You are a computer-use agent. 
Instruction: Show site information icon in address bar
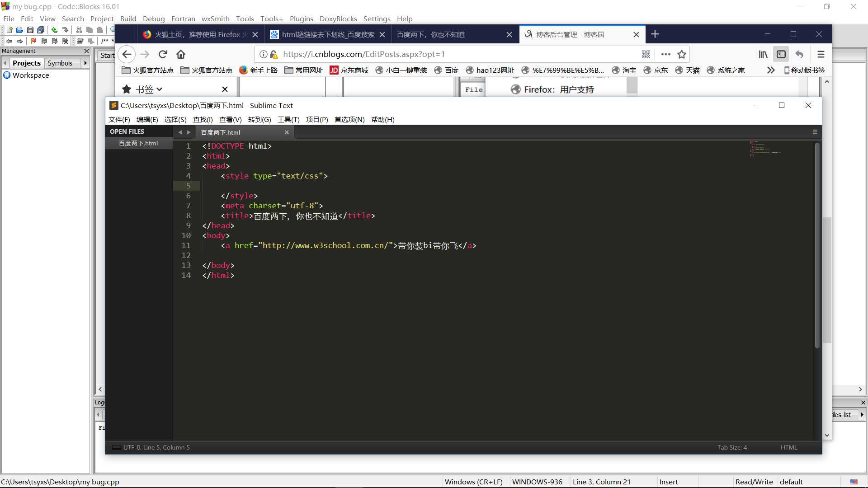point(263,54)
